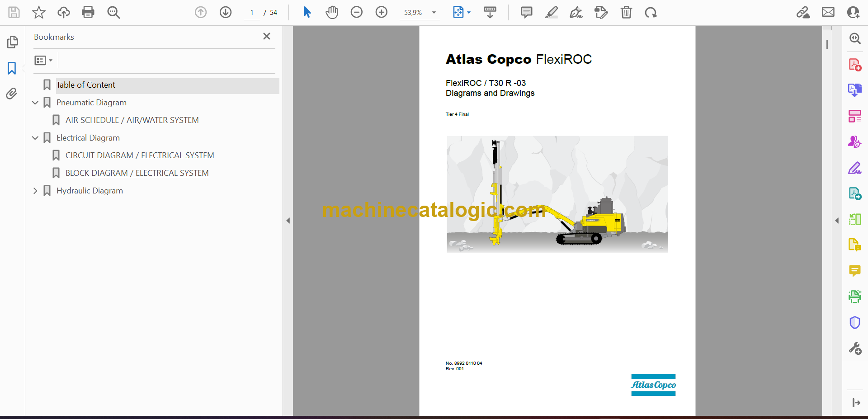The image size is (868, 419).
Task: Click the green Send PDF tool icon
Action: pyautogui.click(x=855, y=194)
